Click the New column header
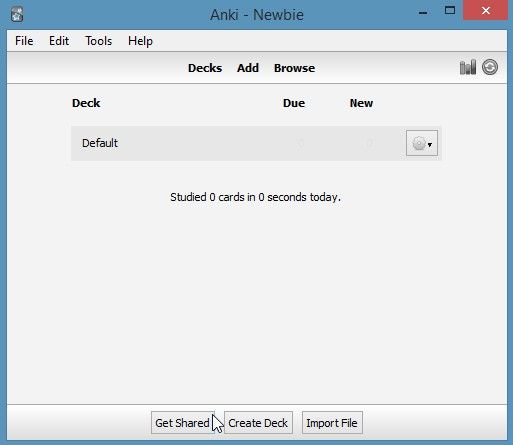 [361, 103]
